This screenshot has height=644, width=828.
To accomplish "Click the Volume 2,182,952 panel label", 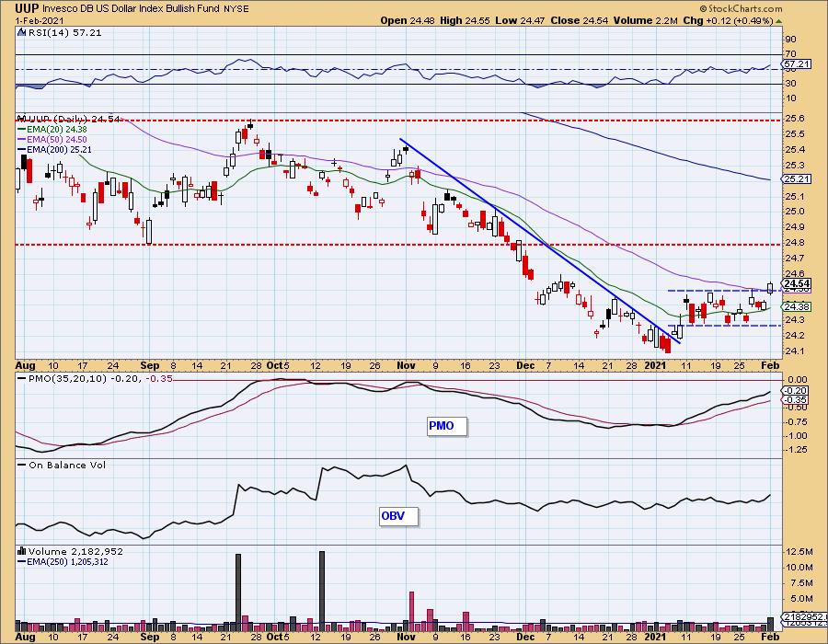I will (75, 552).
